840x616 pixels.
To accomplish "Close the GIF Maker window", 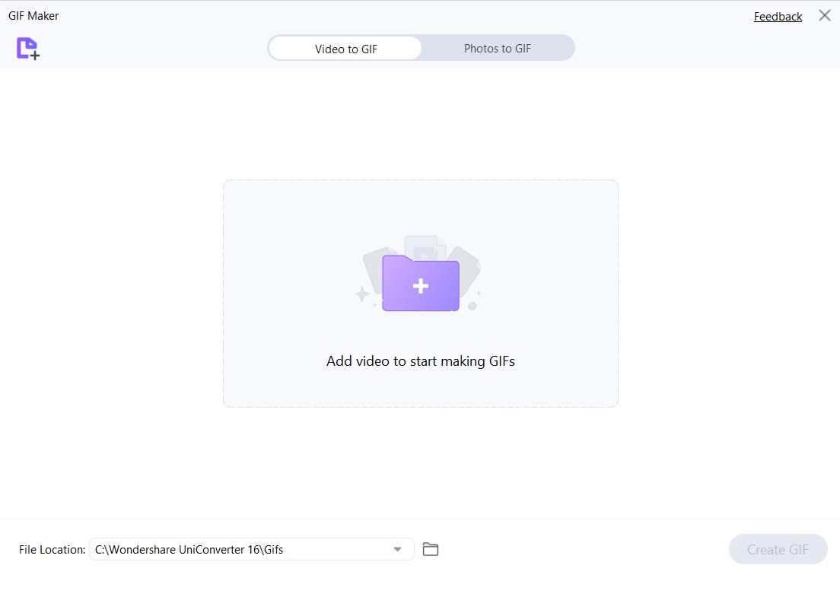I will (x=825, y=15).
